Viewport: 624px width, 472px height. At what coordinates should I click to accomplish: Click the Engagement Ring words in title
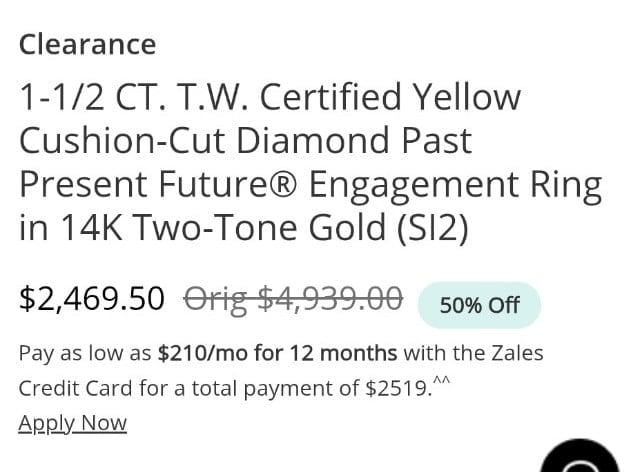(x=456, y=185)
